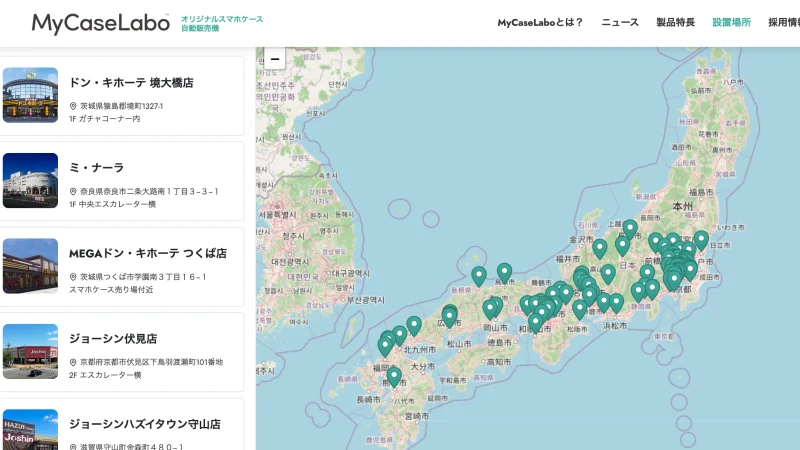800x450 pixels.
Task: Click the pin icon beside 滋賀県守山市 address
Action: pos(73,446)
